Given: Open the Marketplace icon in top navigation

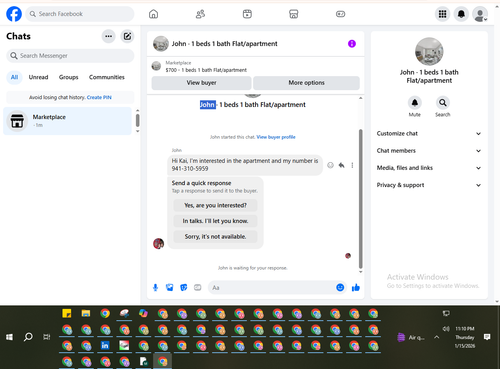Looking at the screenshot, I should click(294, 14).
